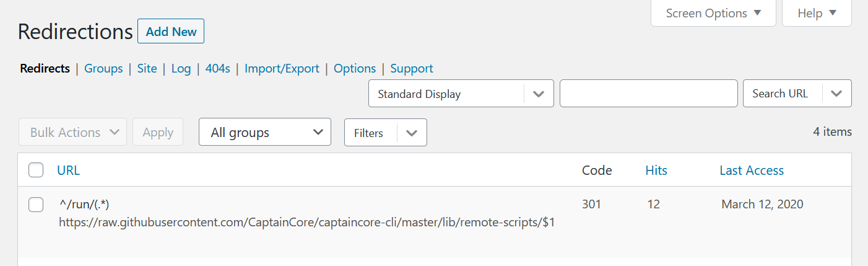Sort redirects by URL column
The image size is (868, 266).
tap(68, 171)
